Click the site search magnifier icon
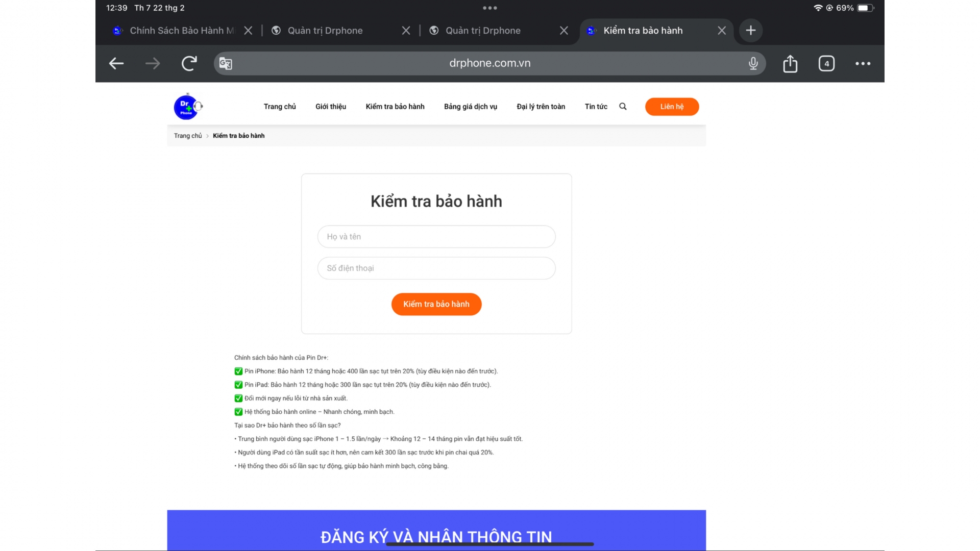 point(623,107)
